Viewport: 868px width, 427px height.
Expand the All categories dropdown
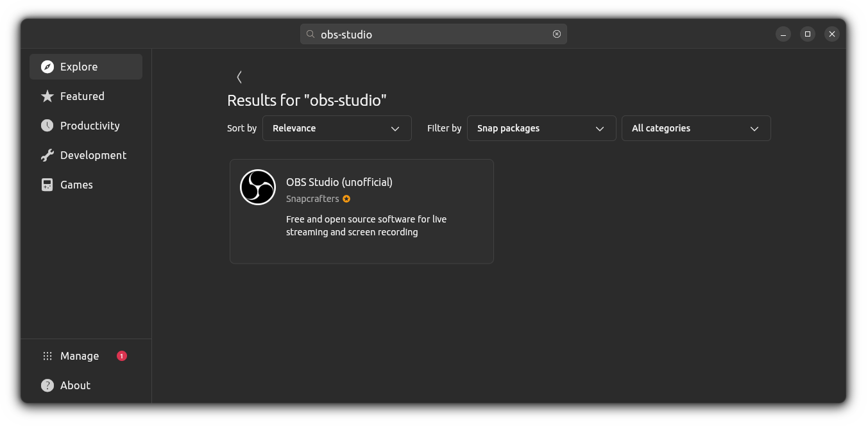[696, 128]
